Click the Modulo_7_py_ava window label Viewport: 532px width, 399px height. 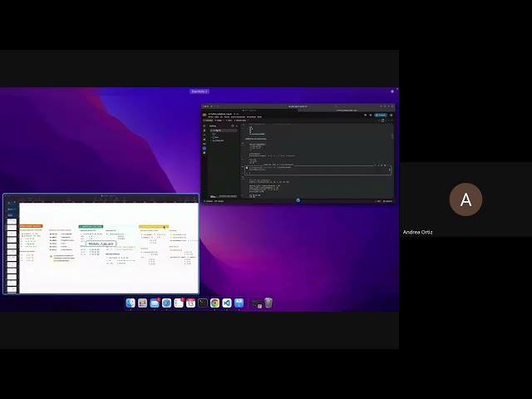click(x=101, y=244)
